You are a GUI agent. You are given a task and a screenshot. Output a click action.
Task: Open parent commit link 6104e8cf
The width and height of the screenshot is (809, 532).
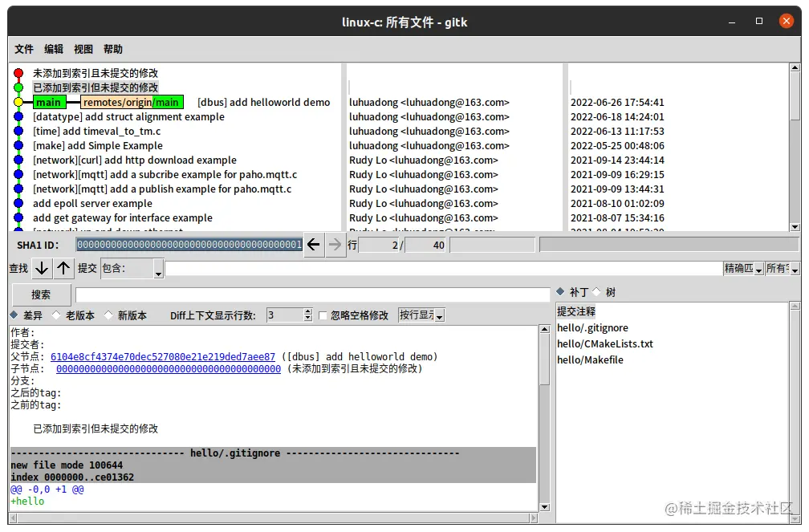163,356
